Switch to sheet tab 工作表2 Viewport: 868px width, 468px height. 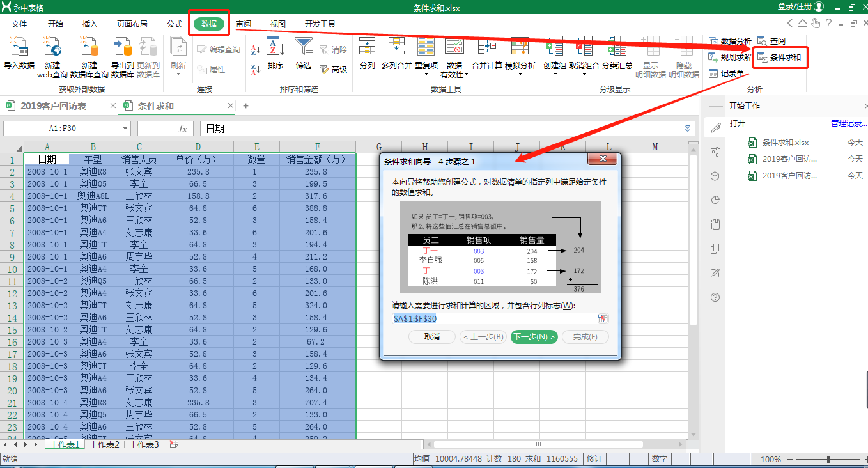tap(104, 444)
